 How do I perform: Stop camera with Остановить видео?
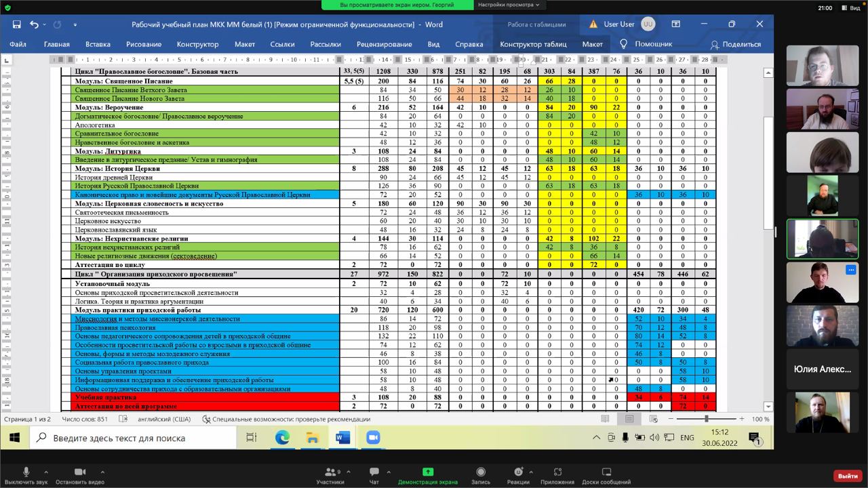coord(79,472)
